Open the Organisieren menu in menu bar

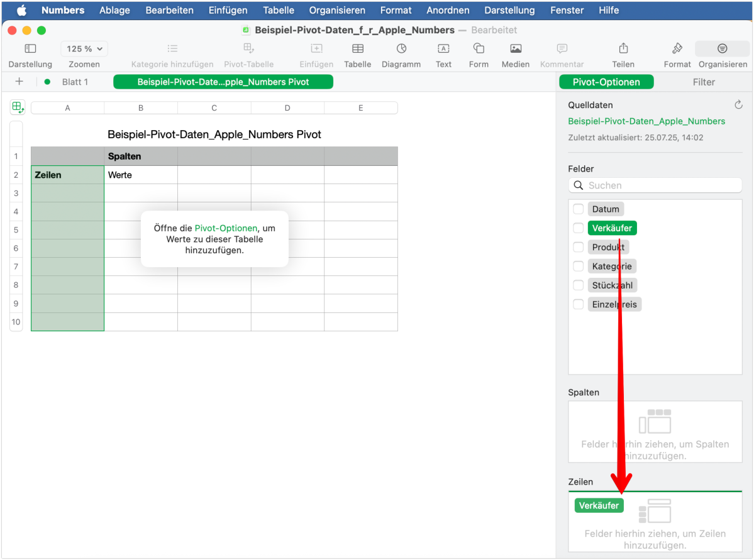click(x=337, y=10)
